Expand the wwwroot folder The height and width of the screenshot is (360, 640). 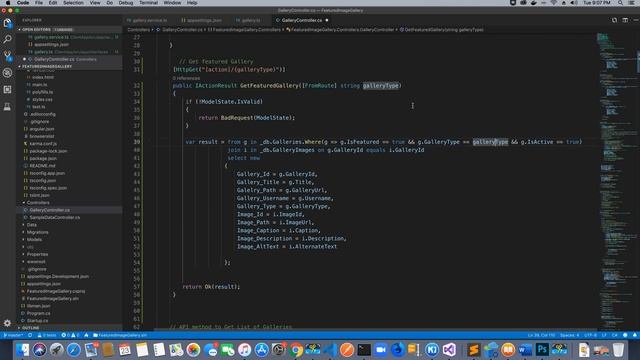click(36, 262)
